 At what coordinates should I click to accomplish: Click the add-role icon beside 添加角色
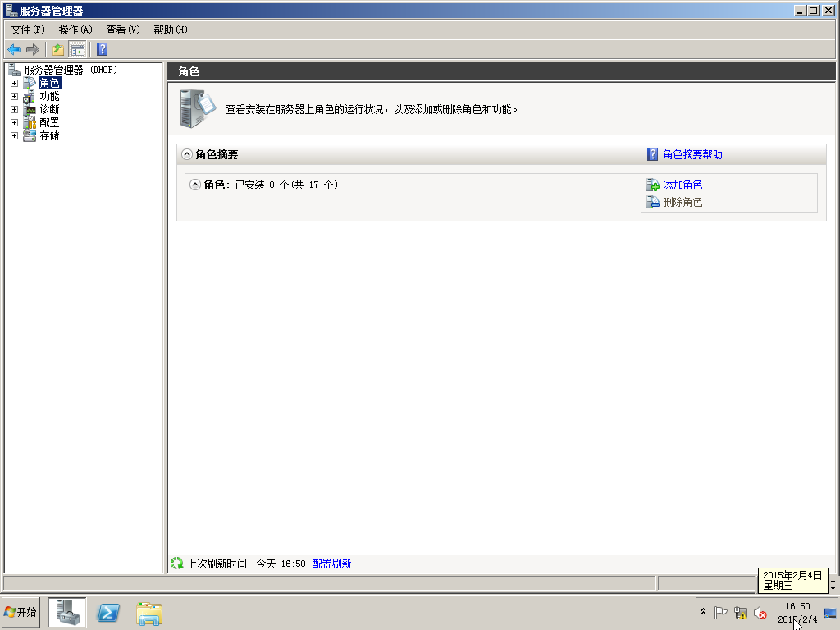[652, 185]
